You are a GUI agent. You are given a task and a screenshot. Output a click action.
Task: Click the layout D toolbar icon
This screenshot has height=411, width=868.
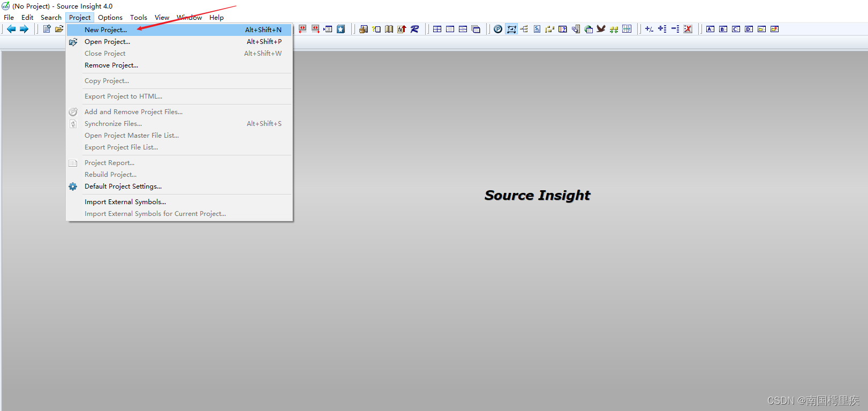click(749, 29)
